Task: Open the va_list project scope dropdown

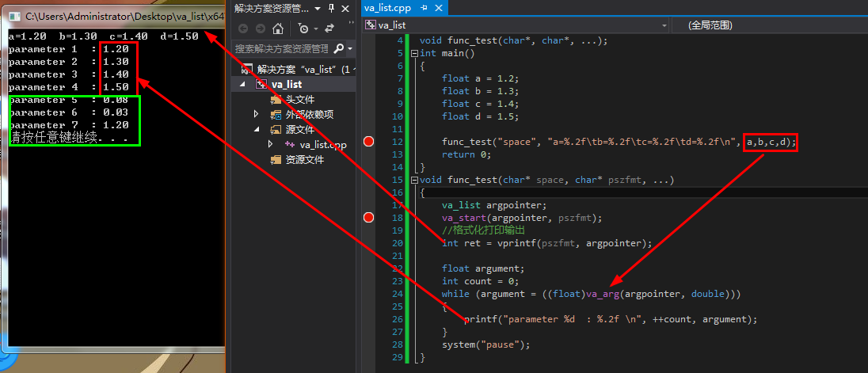Action: click(x=664, y=25)
